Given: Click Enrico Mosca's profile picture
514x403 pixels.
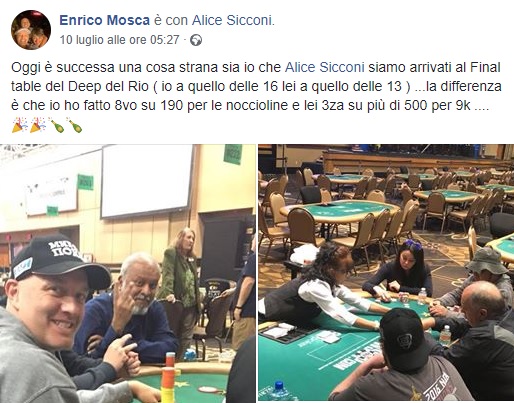Looking at the screenshot, I should pos(31,30).
